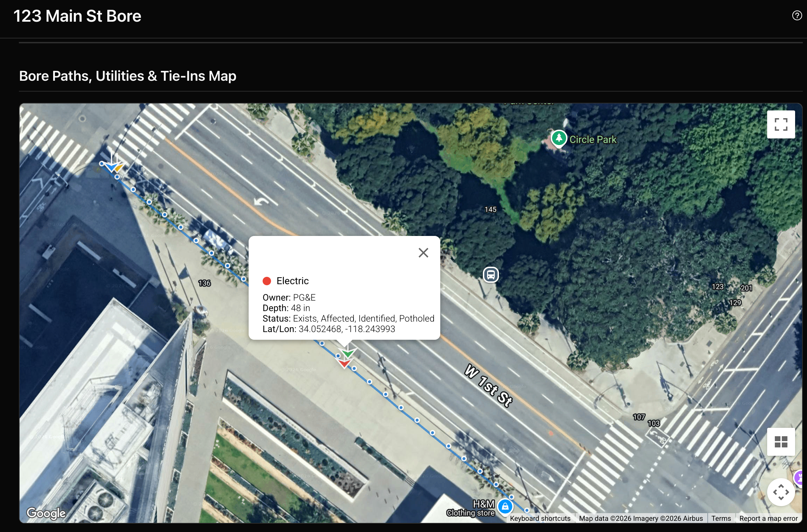Click the yellow arrow marker at the bore start

pyautogui.click(x=119, y=167)
